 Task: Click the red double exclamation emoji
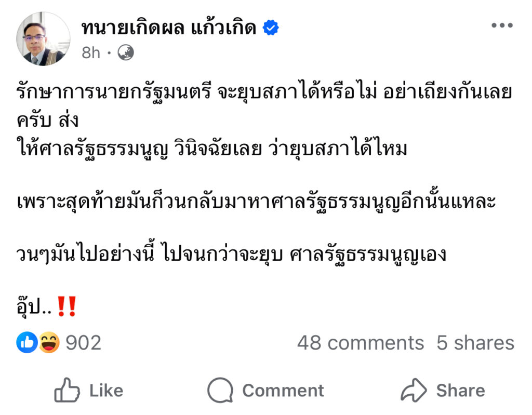[67, 306]
